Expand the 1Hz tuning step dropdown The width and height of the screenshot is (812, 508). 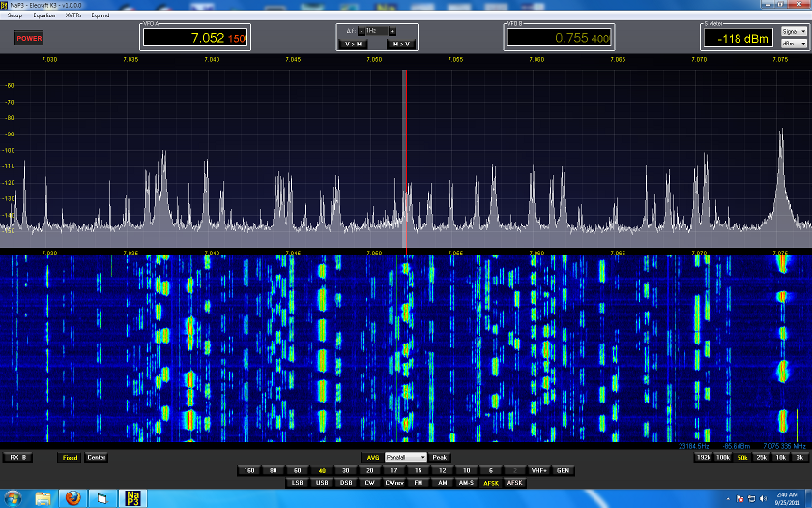pyautogui.click(x=376, y=31)
